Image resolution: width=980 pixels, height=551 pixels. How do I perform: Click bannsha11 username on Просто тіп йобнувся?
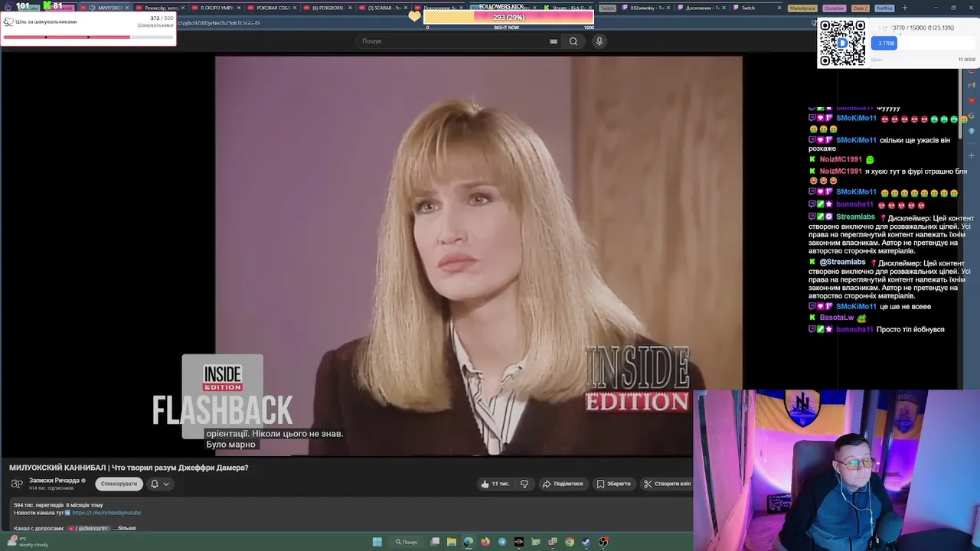click(854, 330)
